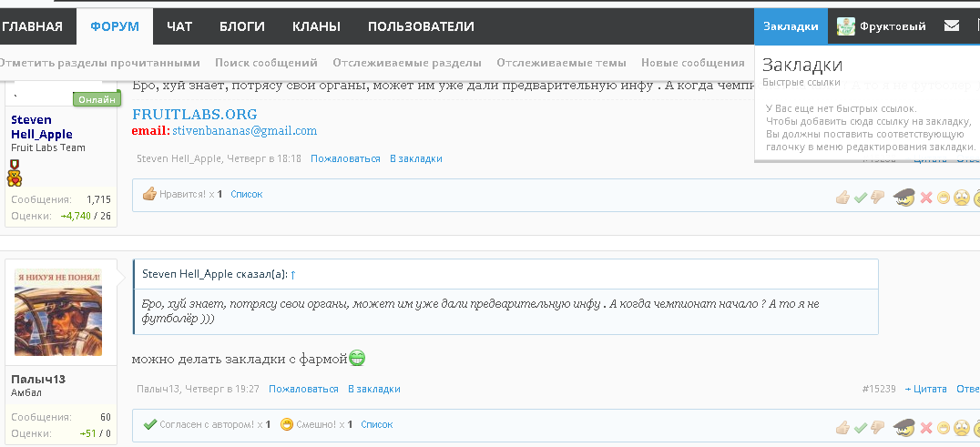The width and height of the screenshot is (980, 447).
Task: Click Steven Hell_Apple's message count 1,715
Action: [98, 199]
